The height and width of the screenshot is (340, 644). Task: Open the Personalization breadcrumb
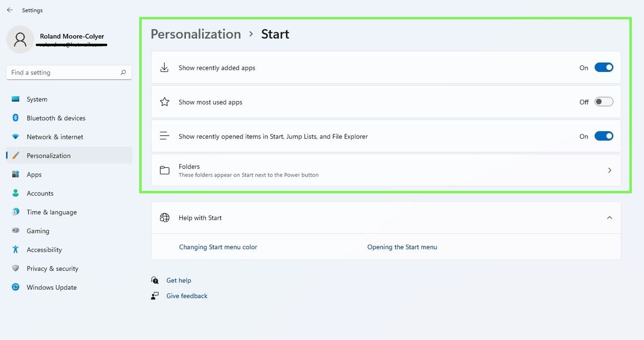[195, 34]
